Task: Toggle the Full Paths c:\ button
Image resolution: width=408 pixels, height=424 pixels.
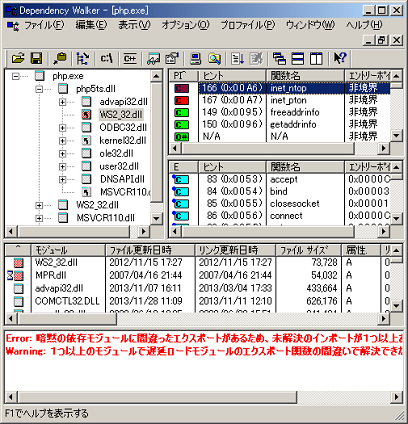Action: pos(106,59)
